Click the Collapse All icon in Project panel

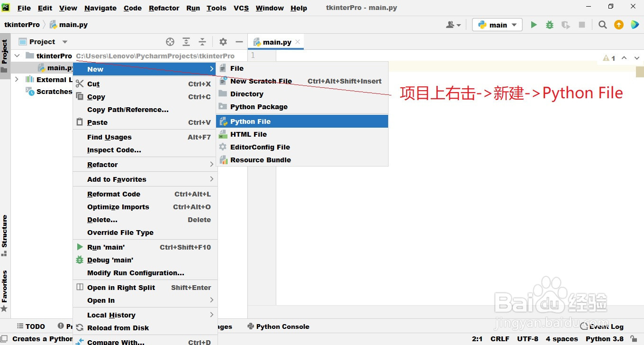pyautogui.click(x=202, y=41)
